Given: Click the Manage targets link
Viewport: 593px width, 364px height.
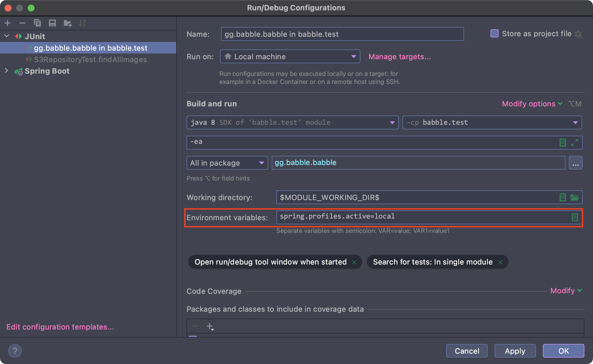Looking at the screenshot, I should (x=400, y=57).
